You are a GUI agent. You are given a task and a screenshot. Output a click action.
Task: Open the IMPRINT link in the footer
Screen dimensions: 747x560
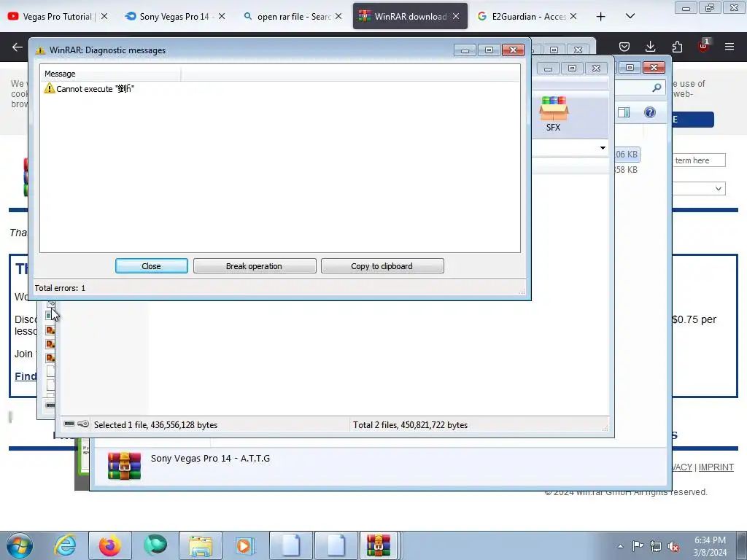click(716, 467)
